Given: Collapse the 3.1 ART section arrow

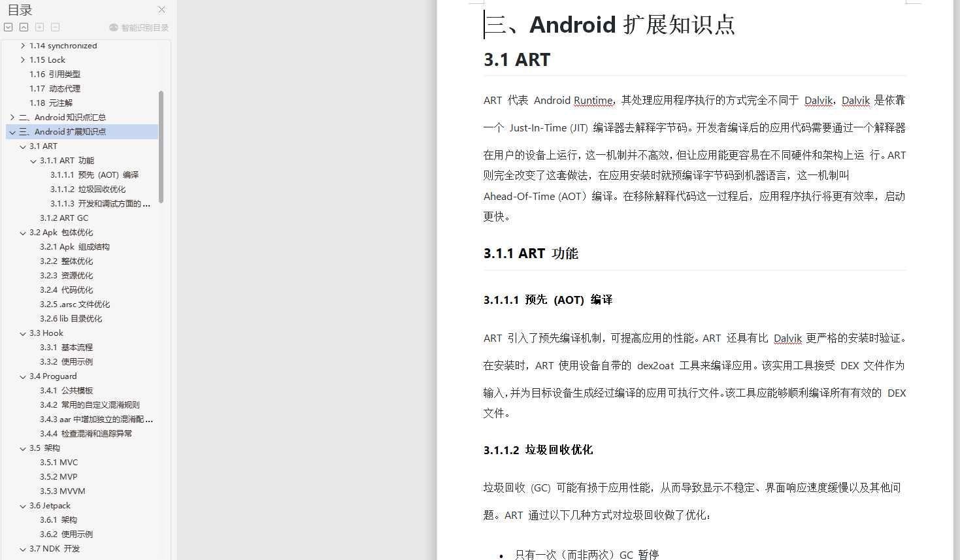Looking at the screenshot, I should [x=23, y=146].
